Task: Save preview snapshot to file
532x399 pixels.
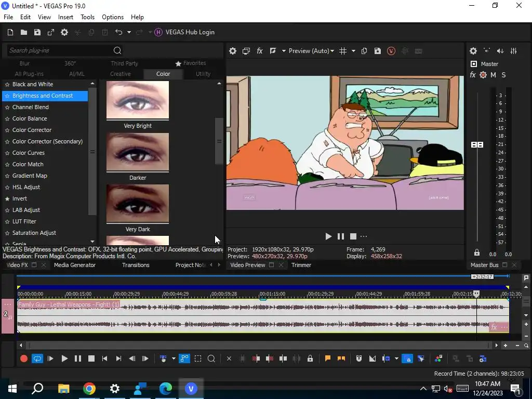Action: [377, 51]
